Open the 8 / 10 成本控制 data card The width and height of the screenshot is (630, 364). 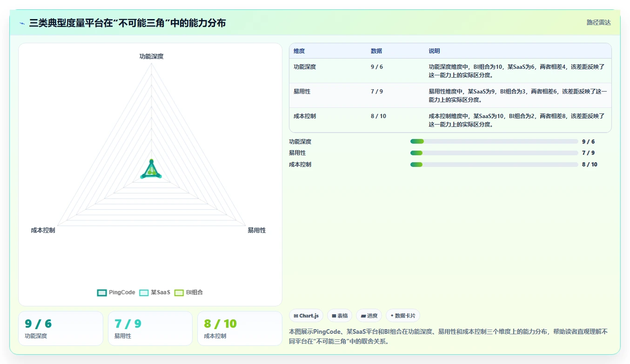(x=240, y=328)
